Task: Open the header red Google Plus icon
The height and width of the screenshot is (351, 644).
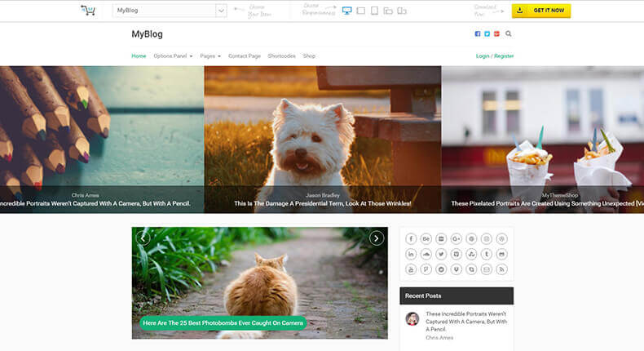Action: click(x=496, y=33)
